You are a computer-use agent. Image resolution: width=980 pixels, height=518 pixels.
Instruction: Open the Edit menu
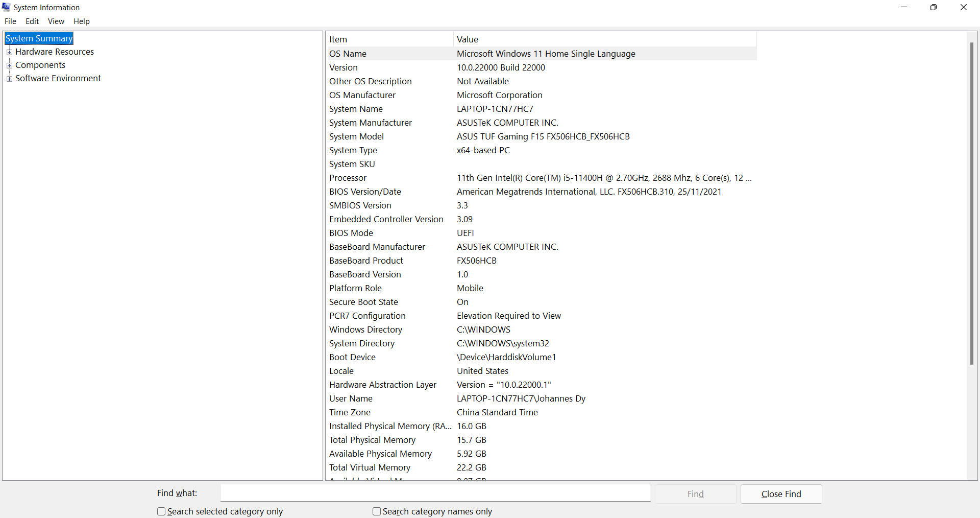pyautogui.click(x=32, y=21)
